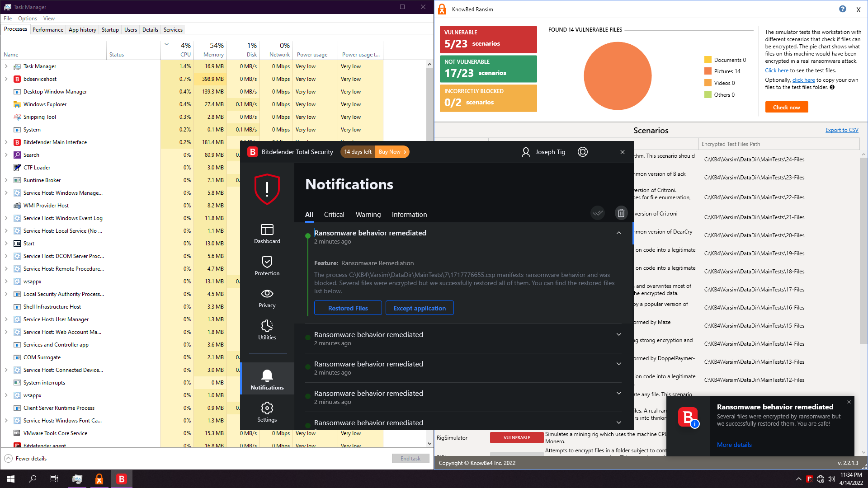The image size is (868, 488).
Task: Click the Restored Files button
Action: [348, 308]
